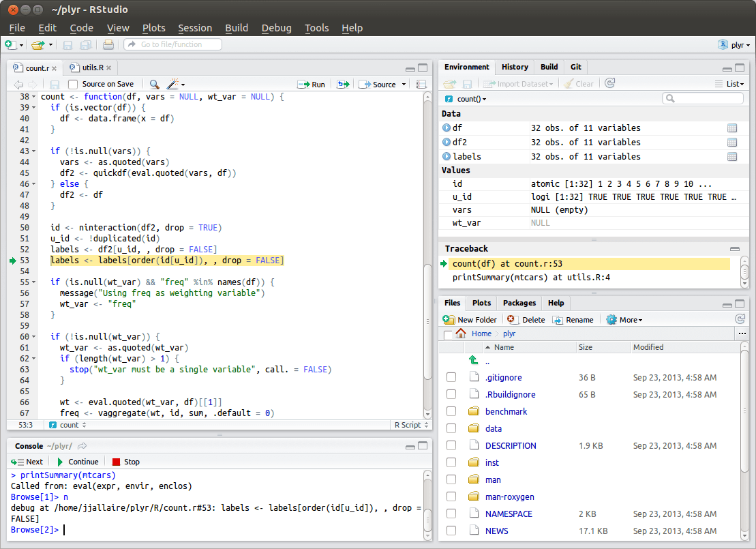Click the Find/Replace magnifier icon
Image resolution: width=756 pixels, height=549 pixels.
153,83
